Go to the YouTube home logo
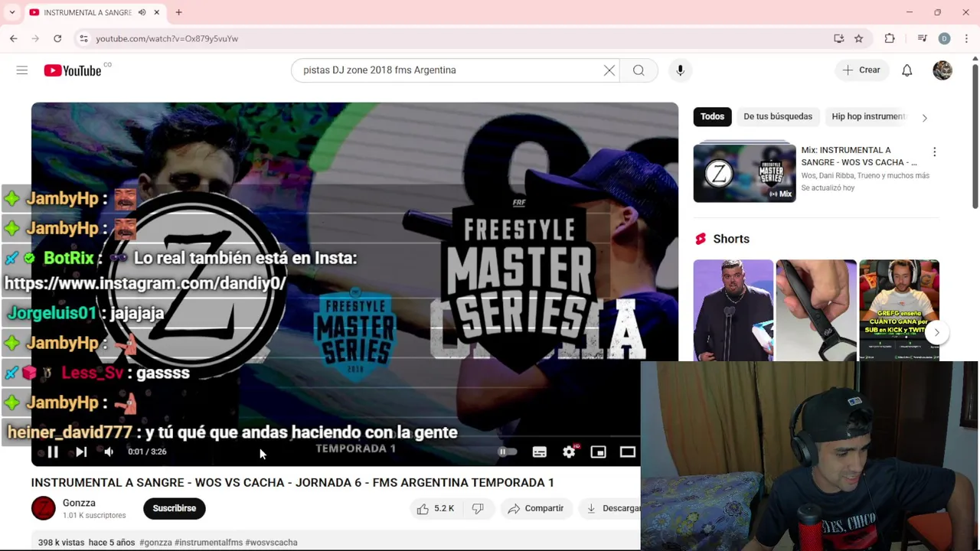This screenshot has width=980, height=551. (73, 70)
